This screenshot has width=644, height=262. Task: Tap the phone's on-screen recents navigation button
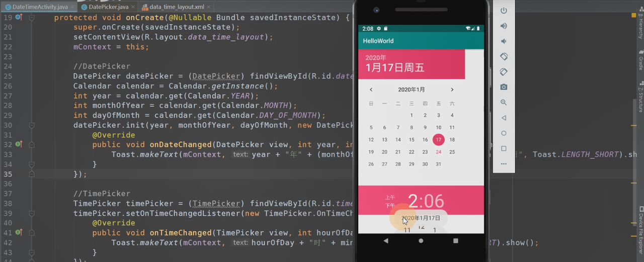click(456, 241)
